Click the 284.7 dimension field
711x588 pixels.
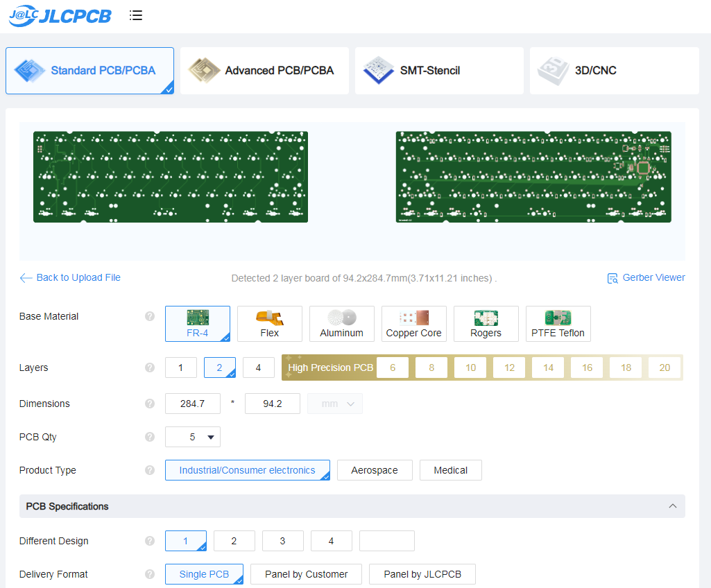[x=193, y=404]
